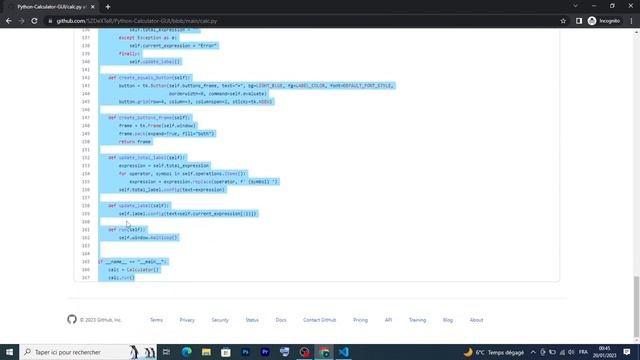Open Visual Studio Code from the taskbar
The height and width of the screenshot is (360, 640).
(344, 352)
